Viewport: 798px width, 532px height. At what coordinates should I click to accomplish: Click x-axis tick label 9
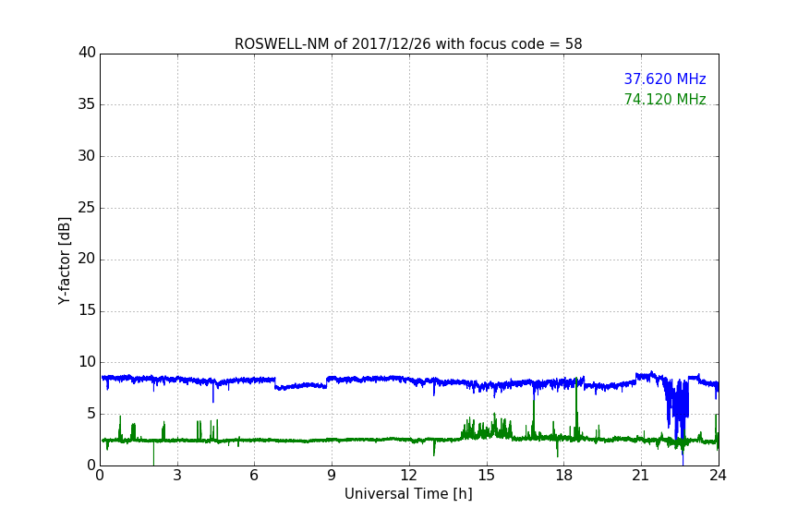332,476
